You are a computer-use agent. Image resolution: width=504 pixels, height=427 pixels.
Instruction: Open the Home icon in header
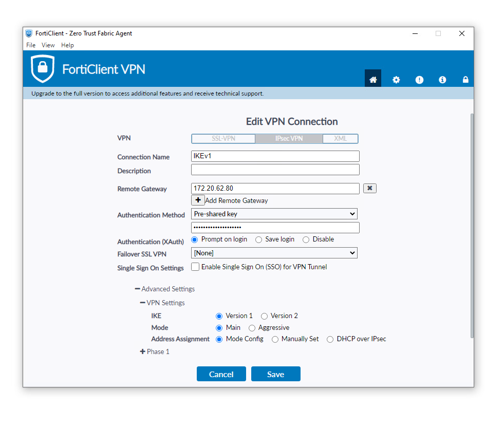tap(373, 79)
